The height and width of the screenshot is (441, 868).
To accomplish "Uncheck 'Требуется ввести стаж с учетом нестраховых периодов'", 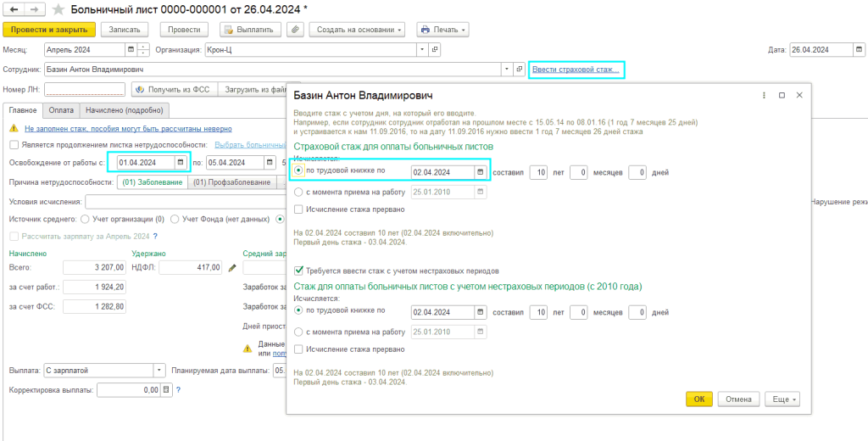I will 298,271.
